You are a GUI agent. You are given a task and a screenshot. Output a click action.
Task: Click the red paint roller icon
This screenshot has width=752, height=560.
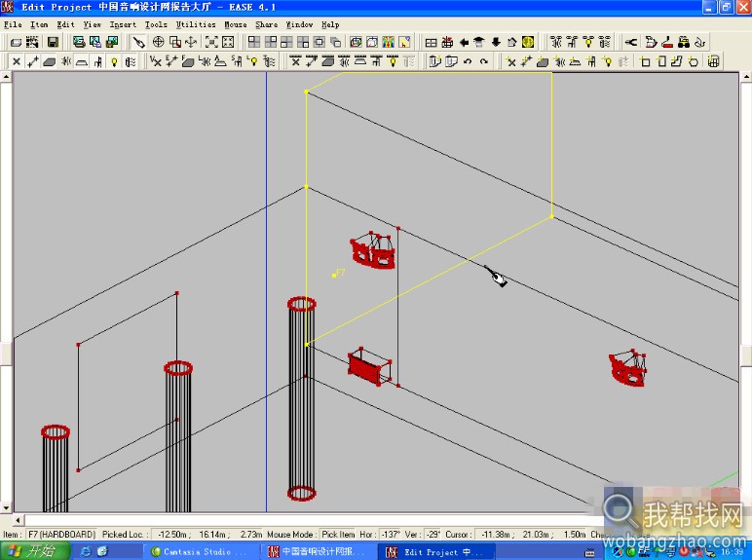667,42
